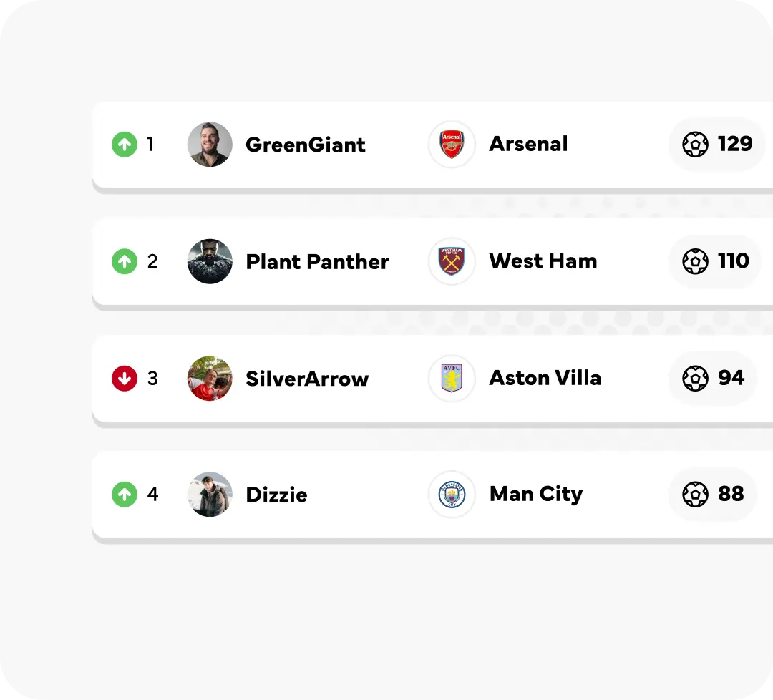Open Dizzie's profile avatar
This screenshot has width=773, height=700.
click(x=210, y=495)
